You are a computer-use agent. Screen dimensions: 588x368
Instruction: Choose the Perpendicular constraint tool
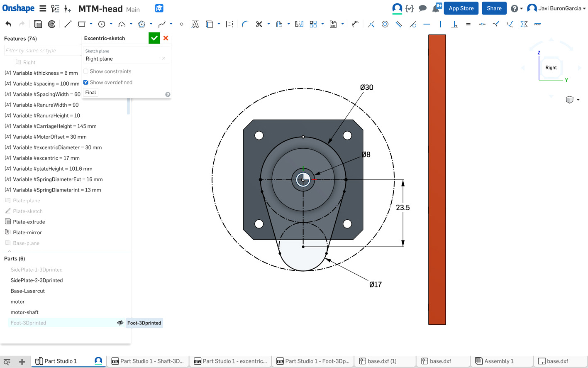click(x=454, y=24)
